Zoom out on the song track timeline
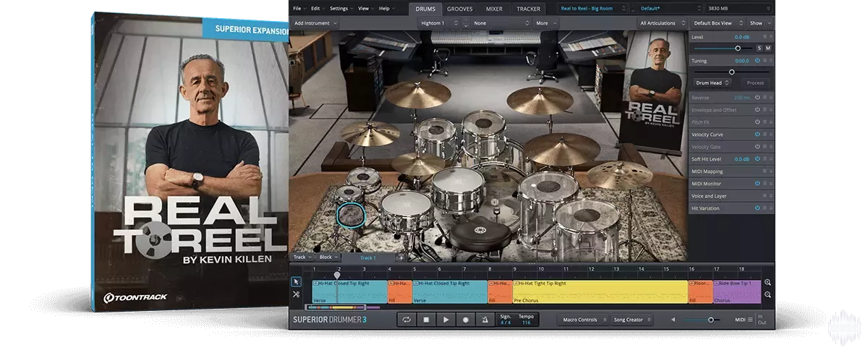 click(767, 294)
